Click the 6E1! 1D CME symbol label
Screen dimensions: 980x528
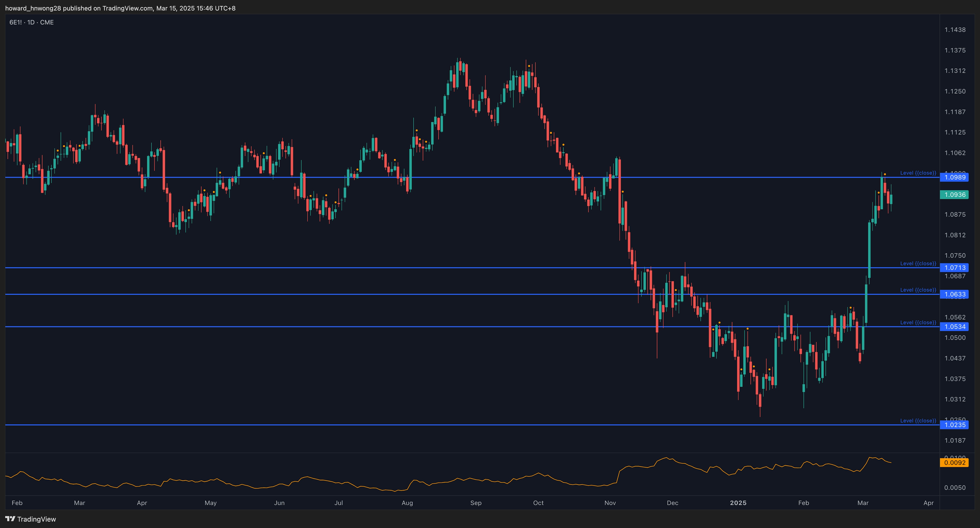click(31, 22)
